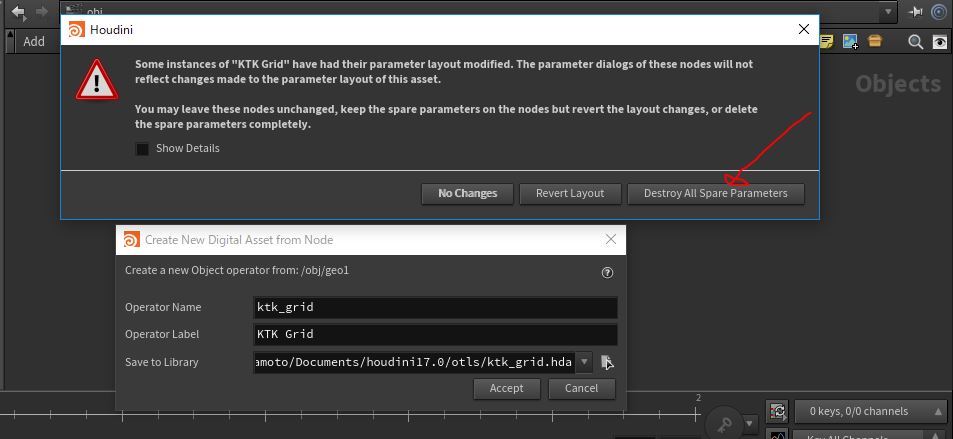
Task: Click the Save to Library path field
Action: [415, 362]
